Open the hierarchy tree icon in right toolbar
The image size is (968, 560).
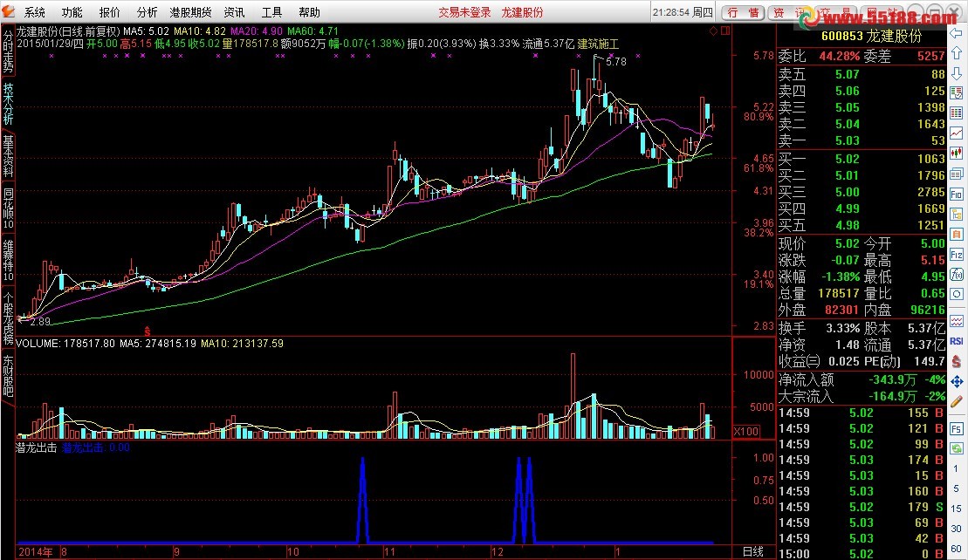[x=957, y=215]
